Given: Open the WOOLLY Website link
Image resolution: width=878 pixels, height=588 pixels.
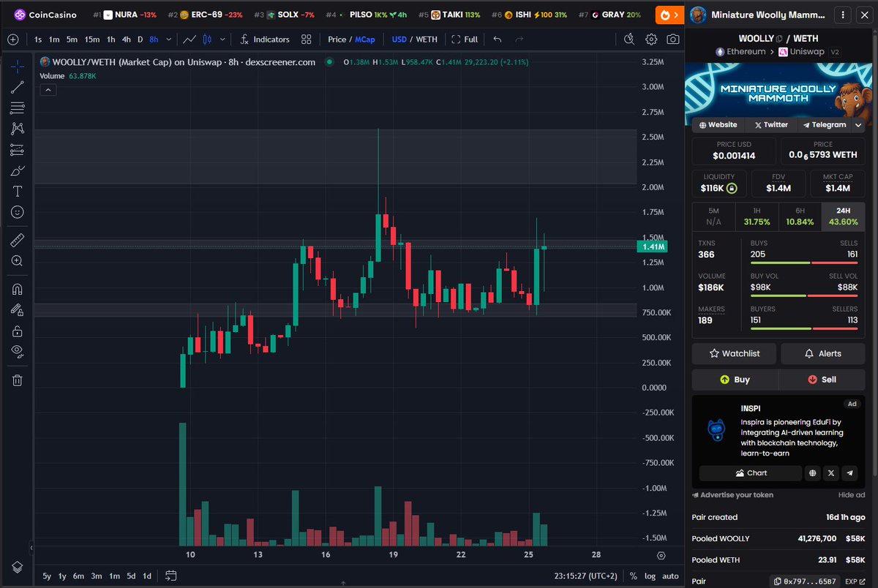Looking at the screenshot, I should coord(717,125).
